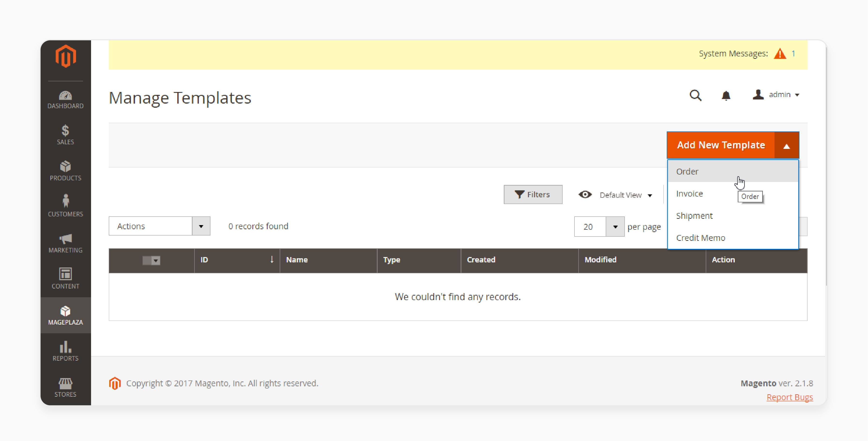
Task: Select Invoice from the template menu
Action: pyautogui.click(x=733, y=194)
